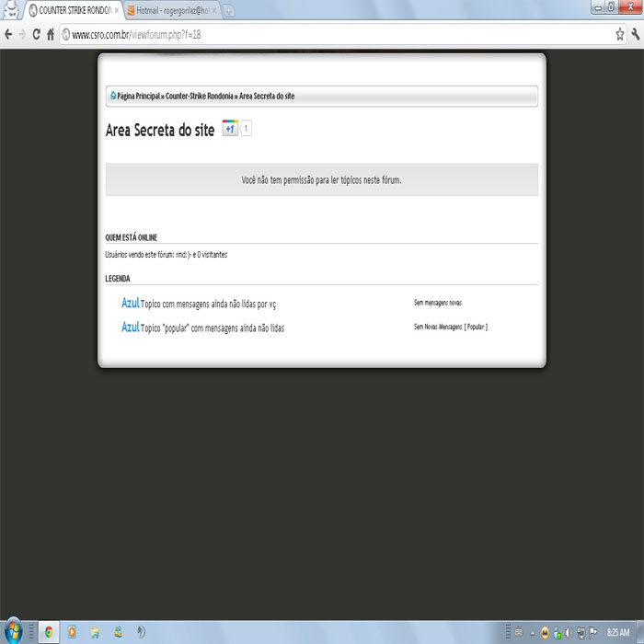The image size is (644, 644).
Task: Go to the browser home page
Action: tap(50, 35)
